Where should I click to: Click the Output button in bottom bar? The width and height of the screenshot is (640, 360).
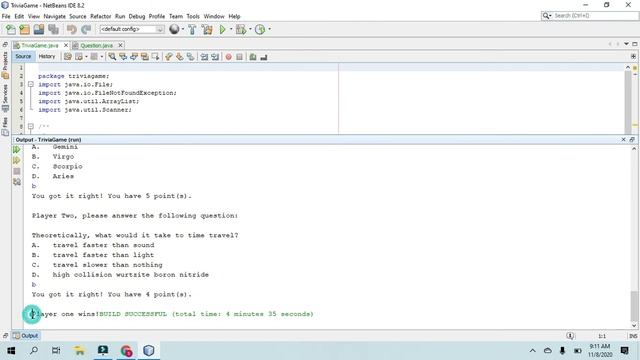pyautogui.click(x=26, y=336)
